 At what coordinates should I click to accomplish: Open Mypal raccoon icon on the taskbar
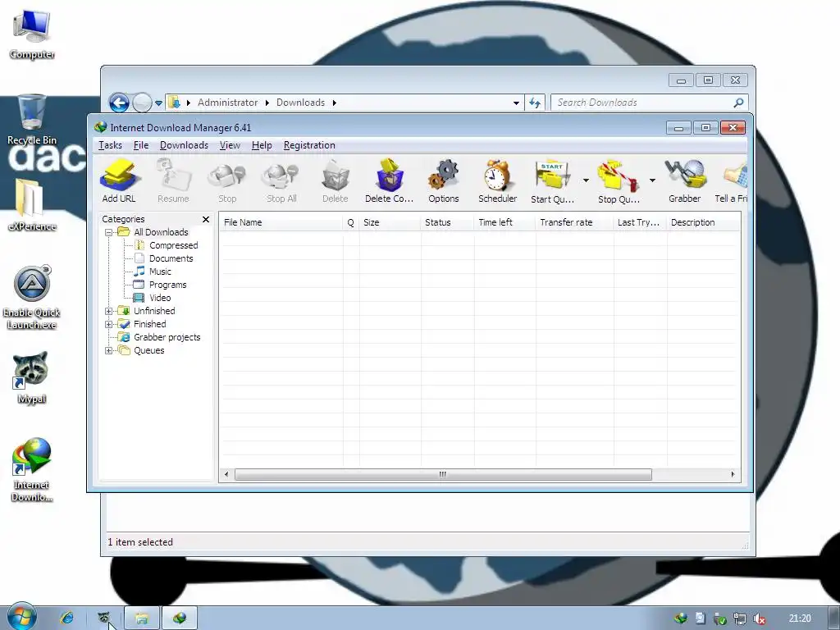pyautogui.click(x=104, y=619)
